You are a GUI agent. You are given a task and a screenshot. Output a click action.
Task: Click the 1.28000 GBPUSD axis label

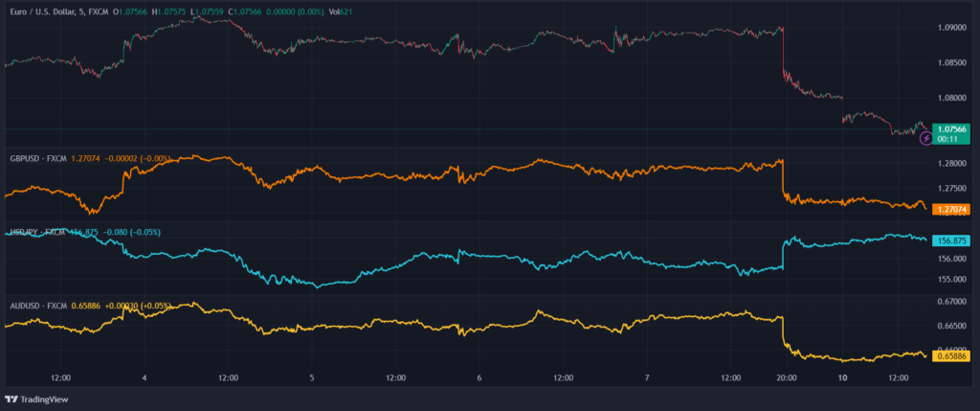tap(952, 164)
